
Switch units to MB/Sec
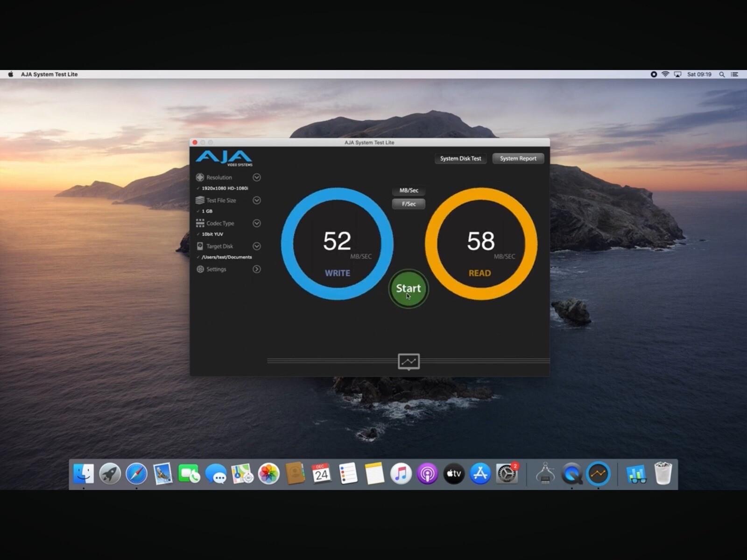coord(409,190)
